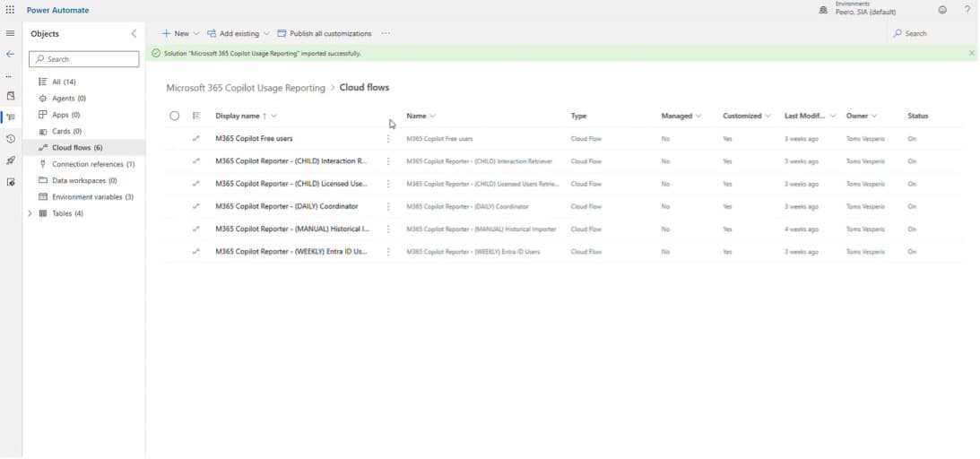980x459 pixels.
Task: Open more options for M365 Copilot Free users
Action: [388, 139]
